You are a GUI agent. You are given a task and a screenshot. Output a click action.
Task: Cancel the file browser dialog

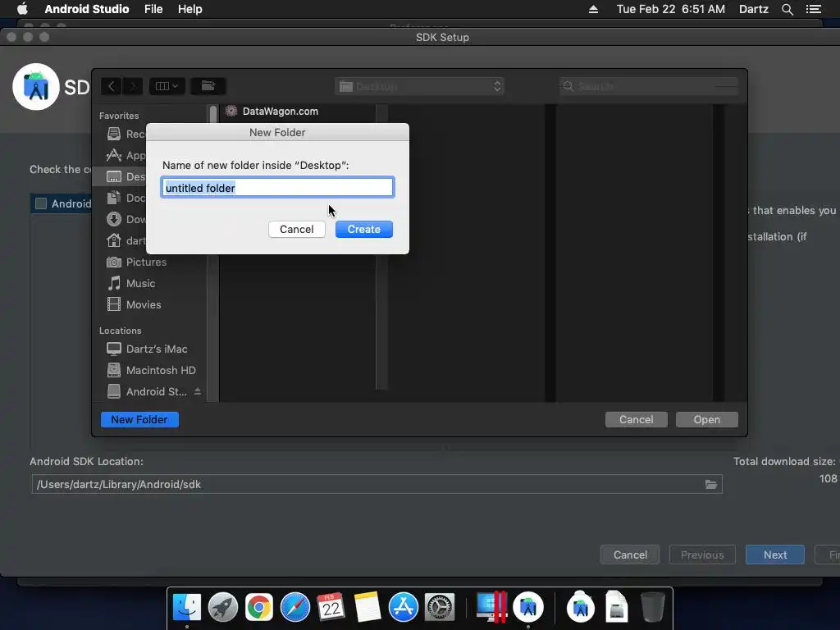coord(636,419)
